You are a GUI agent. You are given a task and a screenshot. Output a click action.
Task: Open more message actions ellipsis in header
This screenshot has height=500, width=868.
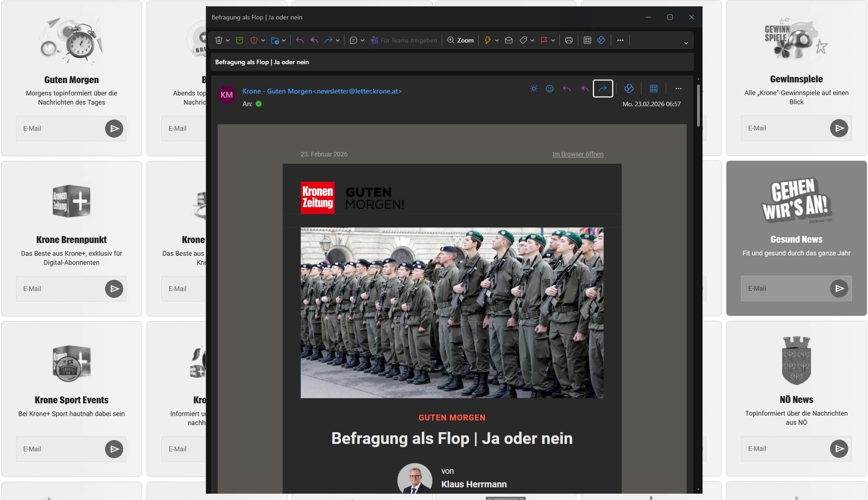[678, 89]
